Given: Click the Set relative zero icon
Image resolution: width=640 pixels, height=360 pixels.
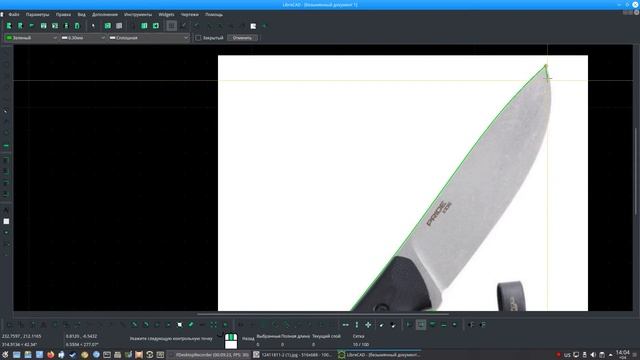Looking at the screenshot, I should click(381, 324).
